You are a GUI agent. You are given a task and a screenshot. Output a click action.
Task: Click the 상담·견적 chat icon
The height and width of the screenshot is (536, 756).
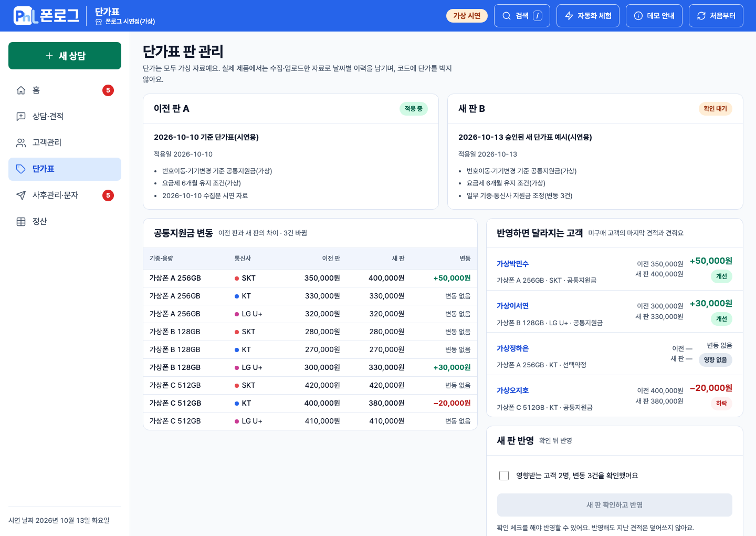[21, 117]
